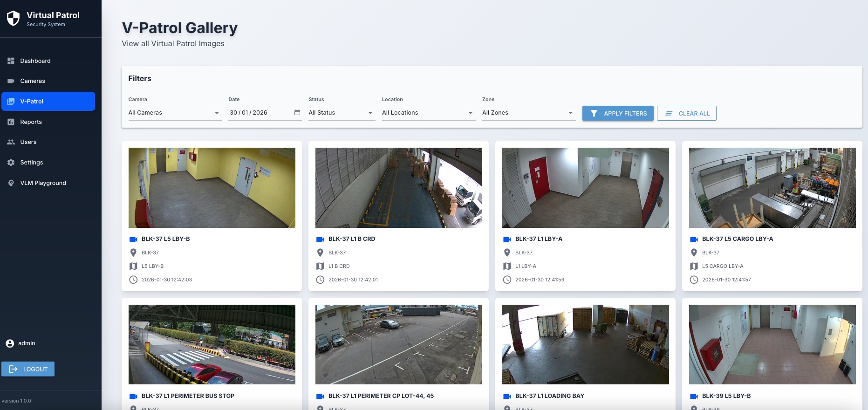Click the camera icon beside BLK-37 L5 LBY-B
The height and width of the screenshot is (410, 868).
pyautogui.click(x=133, y=239)
